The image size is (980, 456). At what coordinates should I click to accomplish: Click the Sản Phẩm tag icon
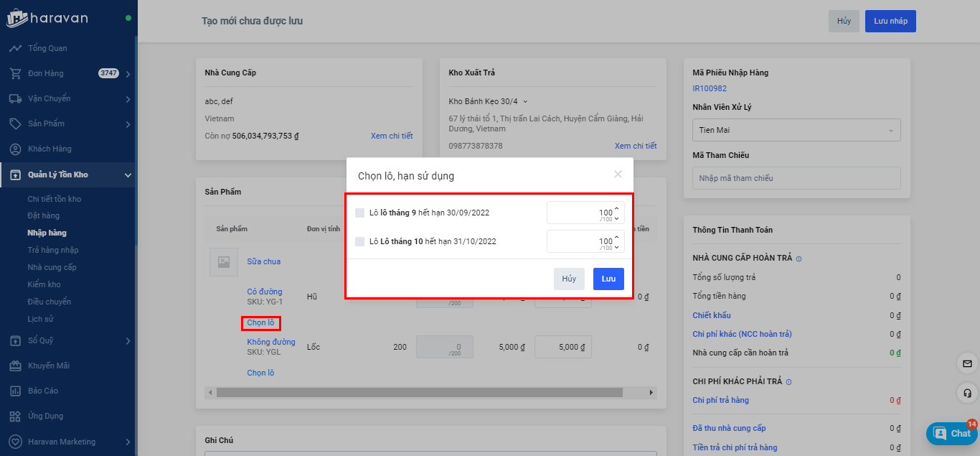pos(15,124)
